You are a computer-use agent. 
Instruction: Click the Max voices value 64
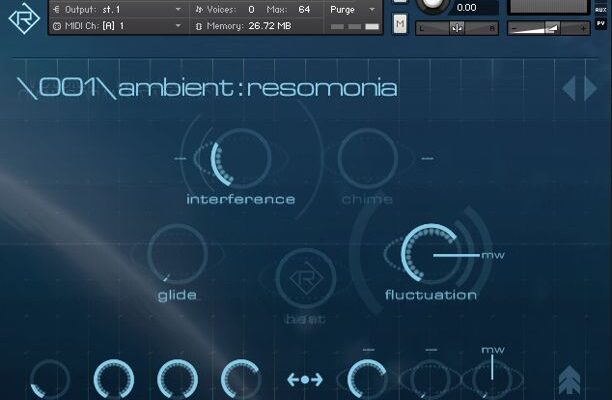pyautogui.click(x=303, y=9)
